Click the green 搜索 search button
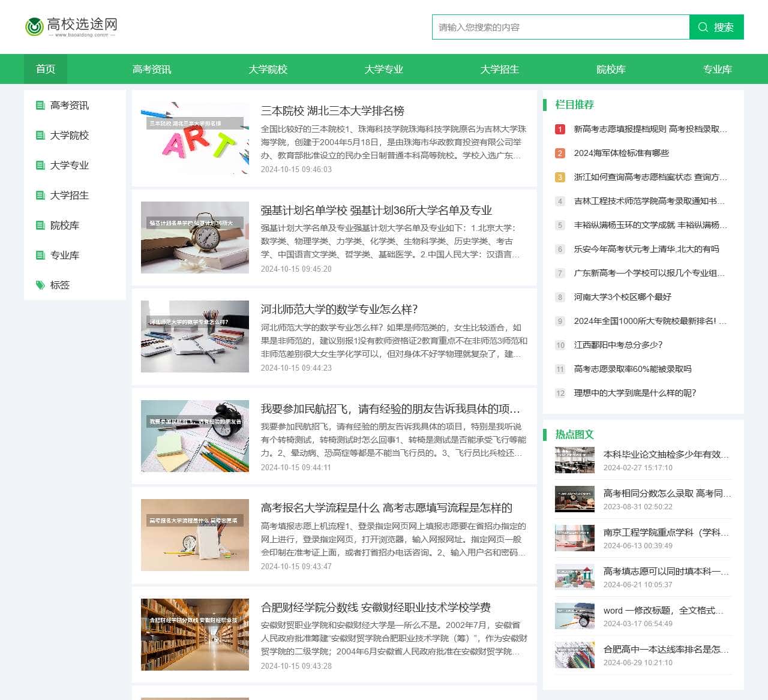Viewport: 768px width, 700px height. (x=716, y=27)
